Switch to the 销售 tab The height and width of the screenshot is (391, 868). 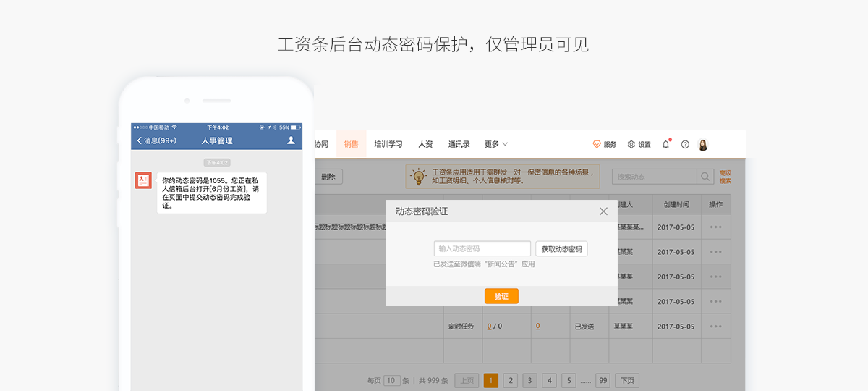tap(351, 144)
